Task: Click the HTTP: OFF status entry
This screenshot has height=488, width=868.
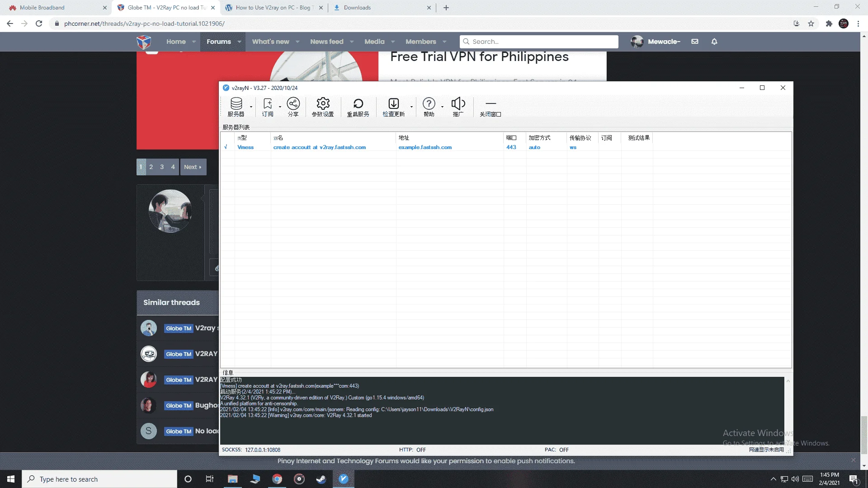Action: tap(412, 450)
